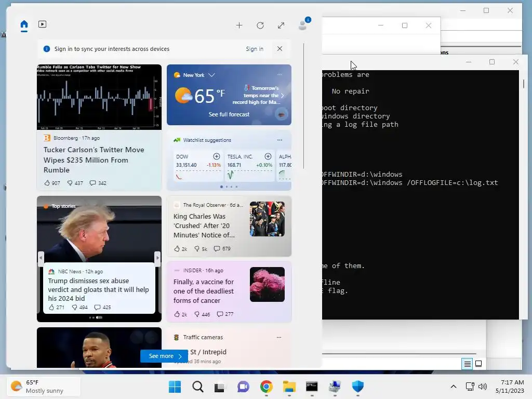This screenshot has height=399, width=532.
Task: Open the DOW 33,151.40 stock card
Action: click(198, 166)
